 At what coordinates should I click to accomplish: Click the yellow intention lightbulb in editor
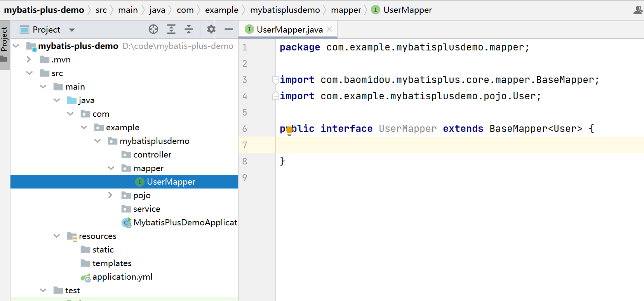tap(289, 130)
